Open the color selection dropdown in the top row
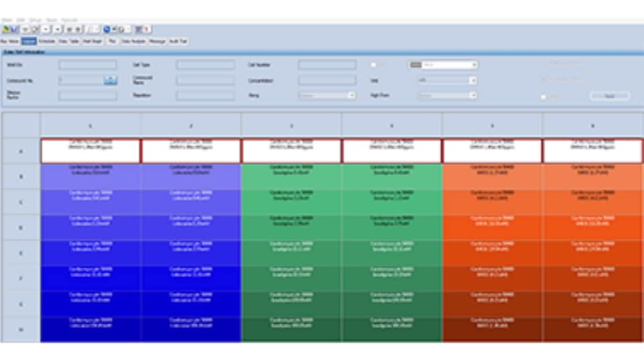The width and height of the screenshot is (644, 362). [474, 65]
